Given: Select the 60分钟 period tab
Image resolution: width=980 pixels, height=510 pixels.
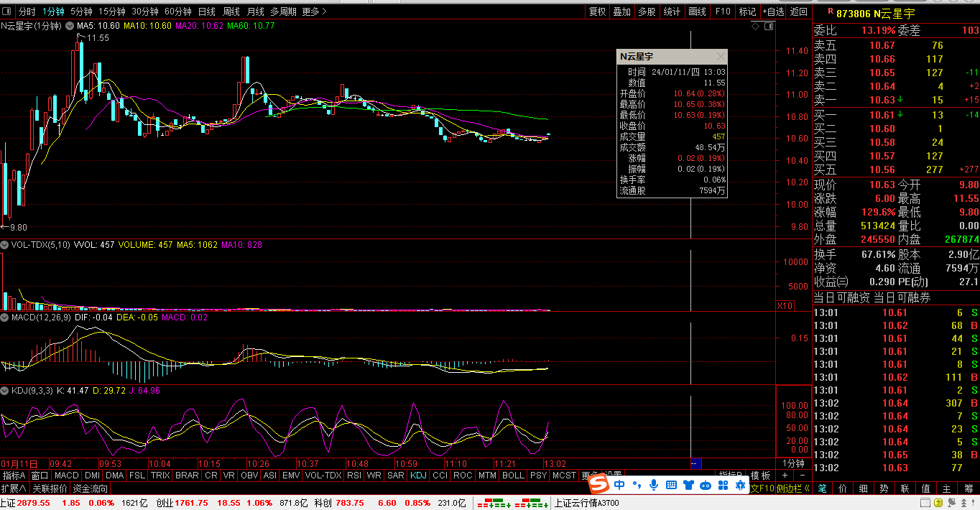Looking at the screenshot, I should pos(178,11).
